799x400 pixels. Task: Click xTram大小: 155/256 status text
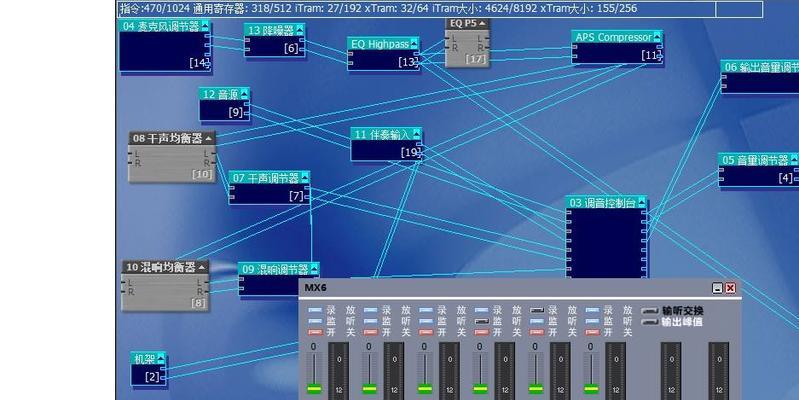coord(590,8)
